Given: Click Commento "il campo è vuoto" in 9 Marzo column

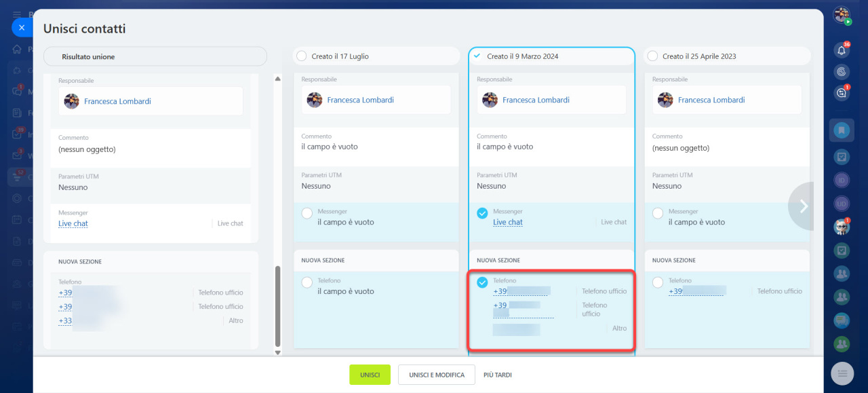Looking at the screenshot, I should [x=505, y=147].
